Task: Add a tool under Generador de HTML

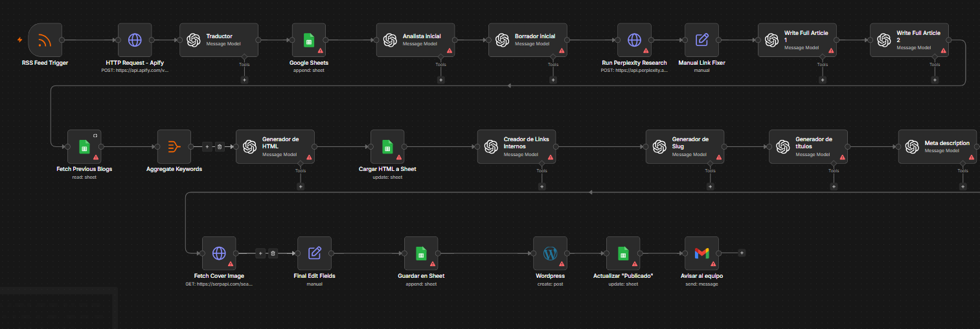Action: [x=301, y=187]
